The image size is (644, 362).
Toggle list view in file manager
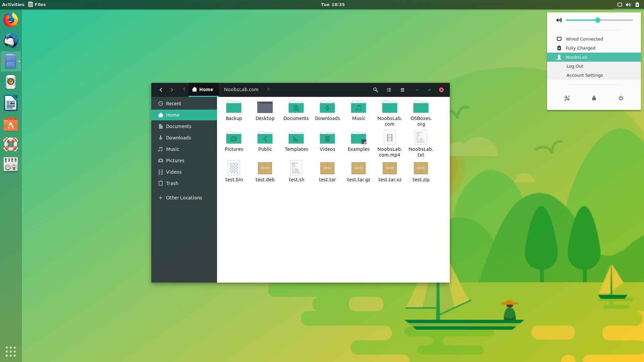[x=389, y=90]
